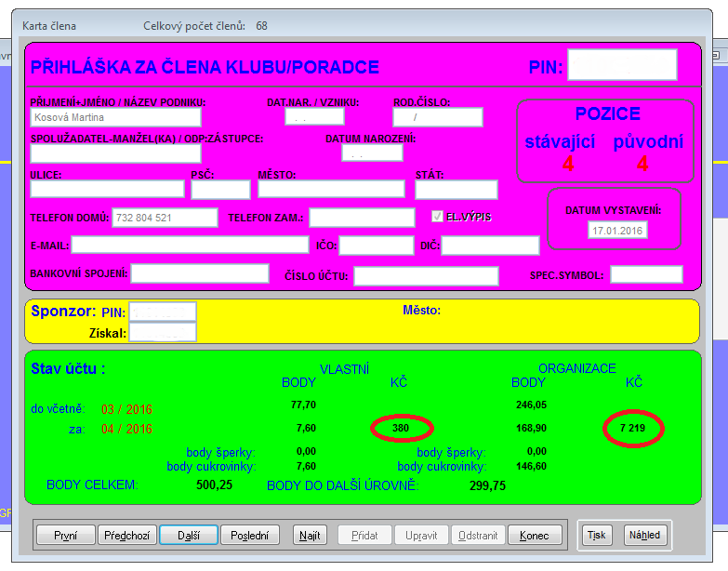728x571 pixels.
Task: Go to previous member with Předchozí
Action: coord(127,535)
